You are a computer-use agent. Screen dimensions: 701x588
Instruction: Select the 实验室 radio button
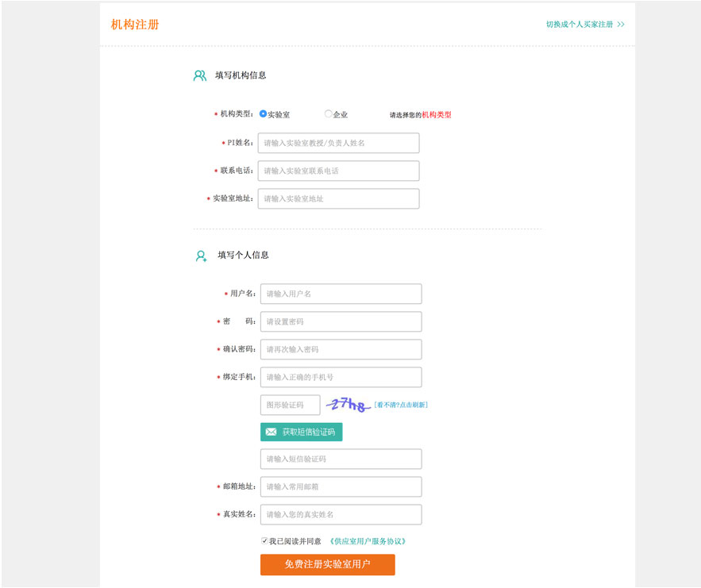[x=264, y=114]
